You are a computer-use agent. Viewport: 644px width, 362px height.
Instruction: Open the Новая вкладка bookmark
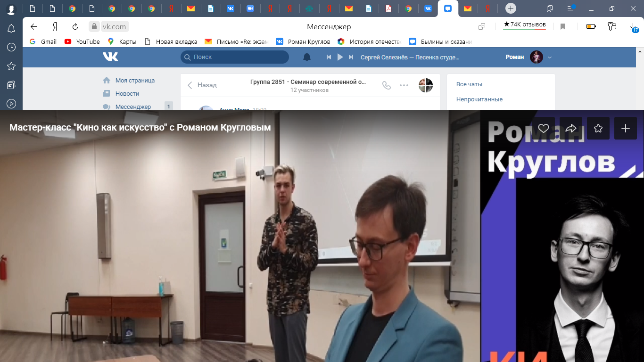pos(171,41)
